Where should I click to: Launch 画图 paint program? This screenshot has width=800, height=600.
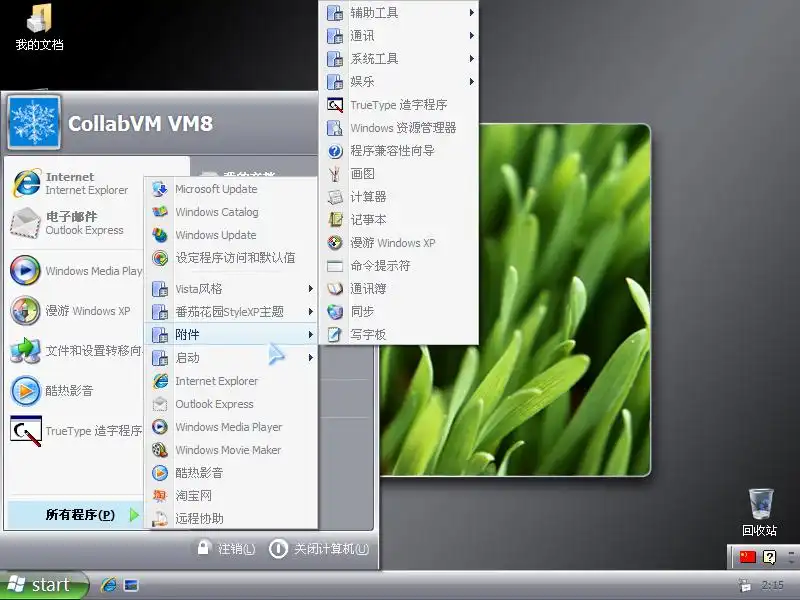tap(399, 173)
